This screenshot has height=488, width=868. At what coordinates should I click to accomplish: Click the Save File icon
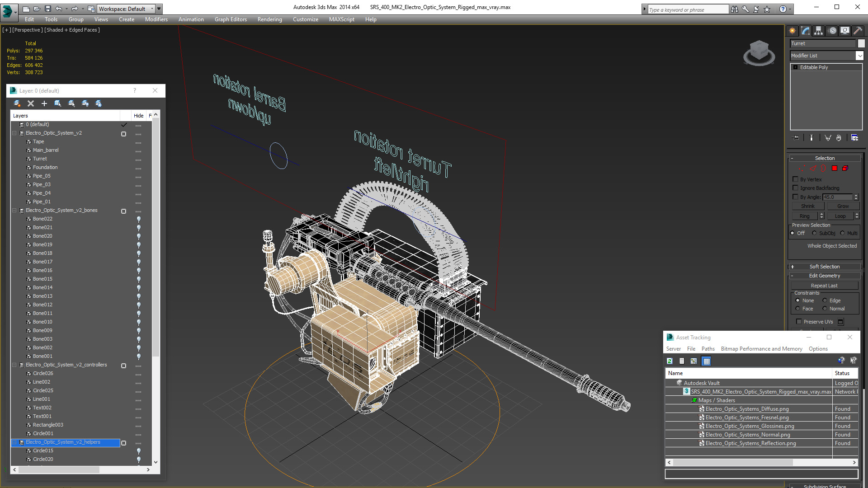(47, 9)
